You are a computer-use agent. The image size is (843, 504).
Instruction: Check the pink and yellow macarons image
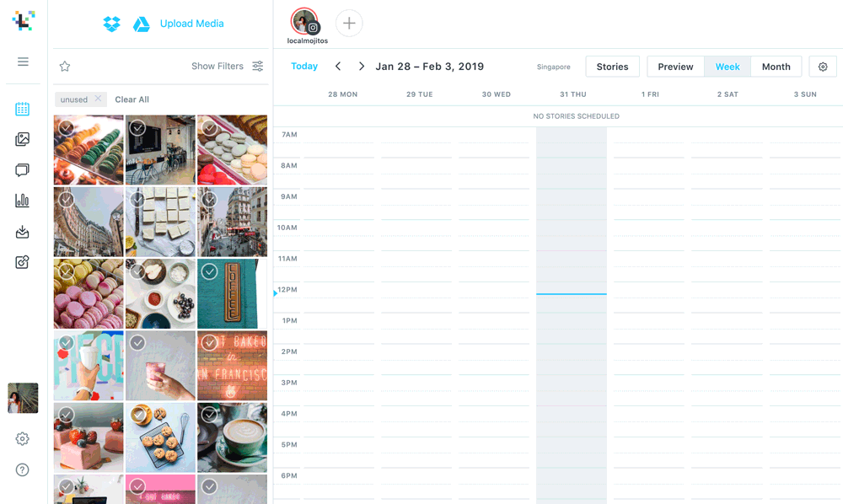click(66, 271)
